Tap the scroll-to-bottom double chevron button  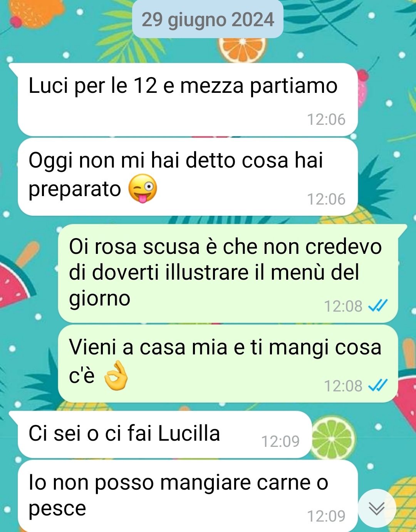377,509
